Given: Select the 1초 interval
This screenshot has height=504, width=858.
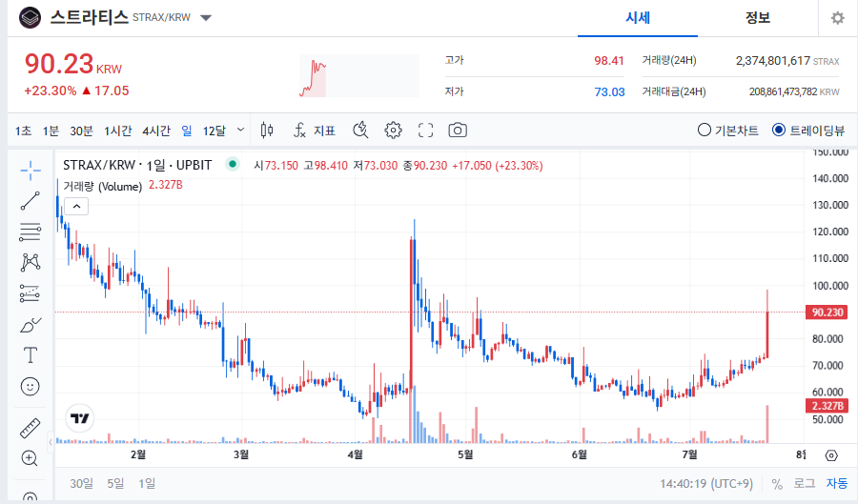Looking at the screenshot, I should point(23,131).
